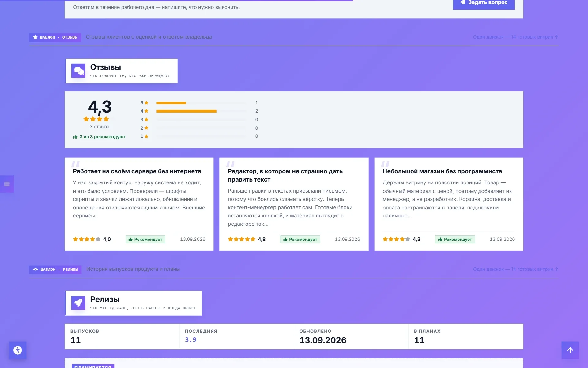Click the four stars under the 4,3 rating
The width and height of the screenshot is (588, 368).
[96, 119]
